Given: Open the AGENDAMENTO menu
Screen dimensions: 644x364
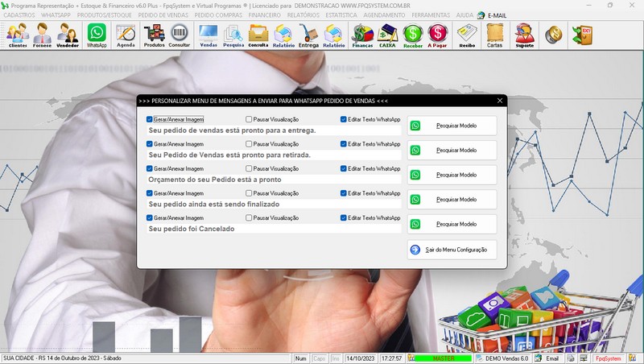Looking at the screenshot, I should pos(384,15).
